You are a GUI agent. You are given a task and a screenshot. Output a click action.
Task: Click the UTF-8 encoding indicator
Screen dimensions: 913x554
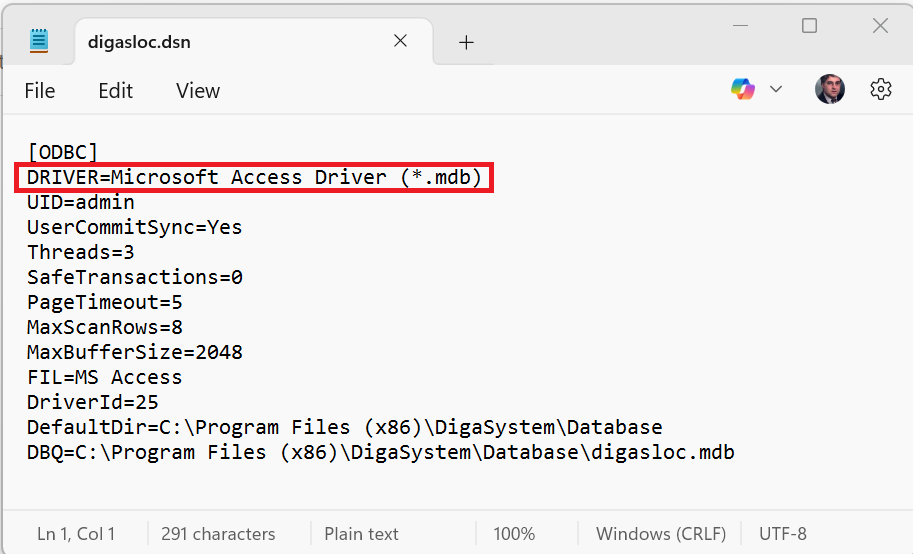coord(783,534)
